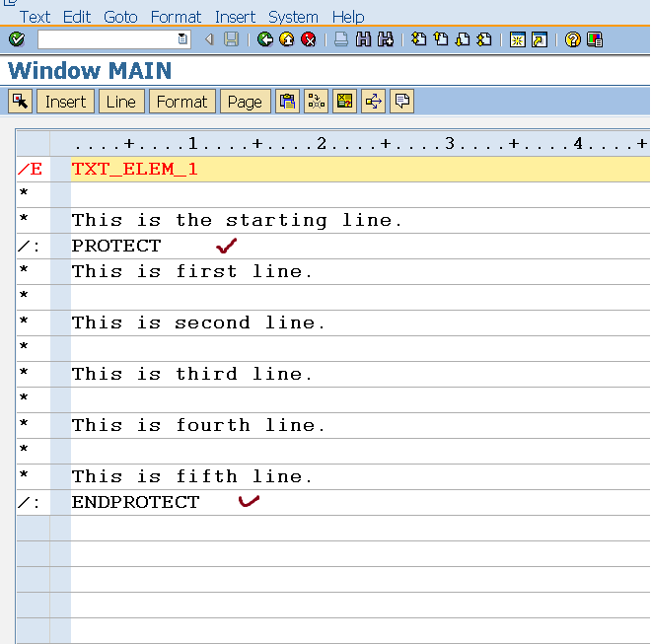Click the /E tag column cell
The image size is (651, 644).
tap(33, 169)
